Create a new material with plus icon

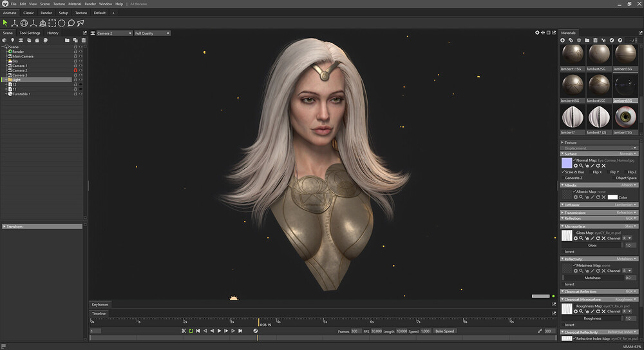coord(562,40)
